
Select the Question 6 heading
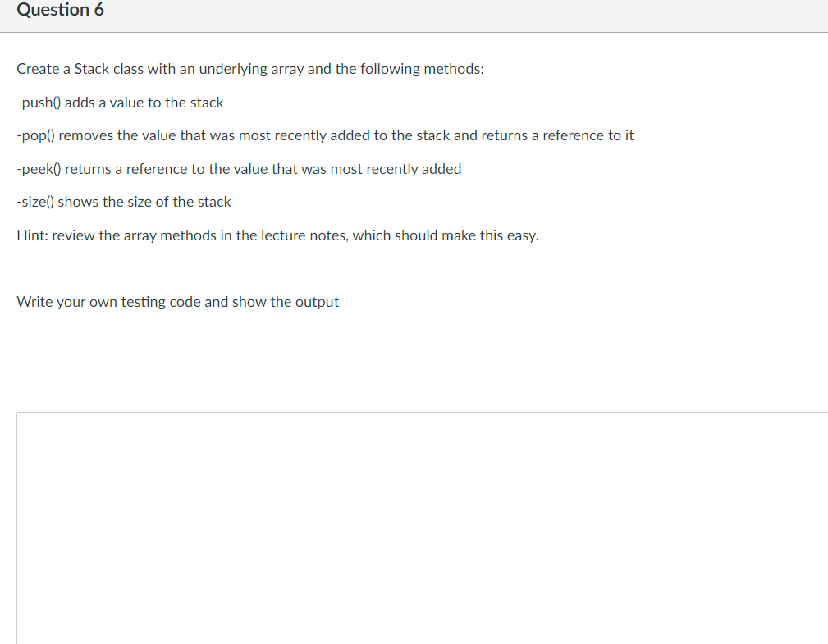tap(60, 10)
